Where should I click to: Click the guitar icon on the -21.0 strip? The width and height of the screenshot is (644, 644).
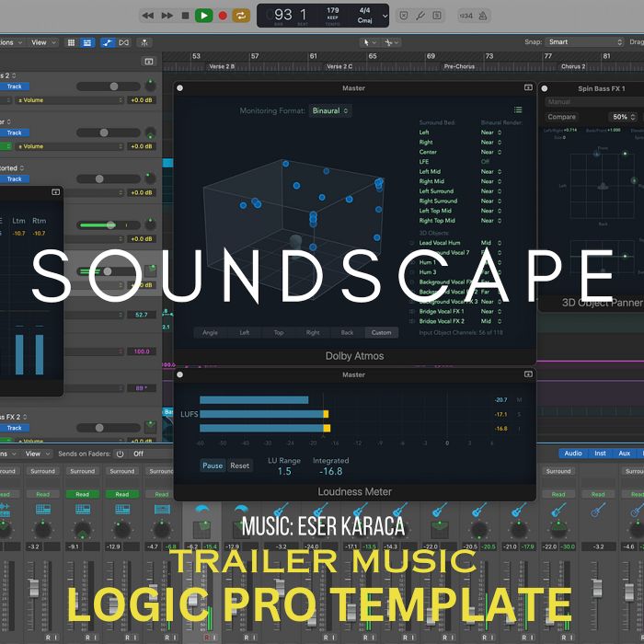click(x=518, y=511)
